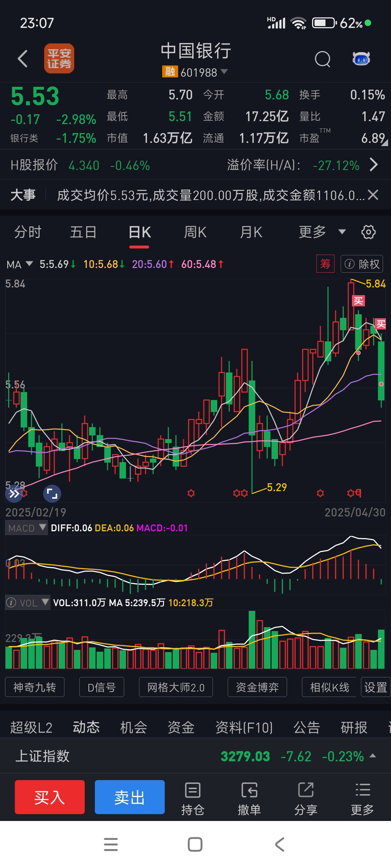Select the 动态 tab

(86, 727)
